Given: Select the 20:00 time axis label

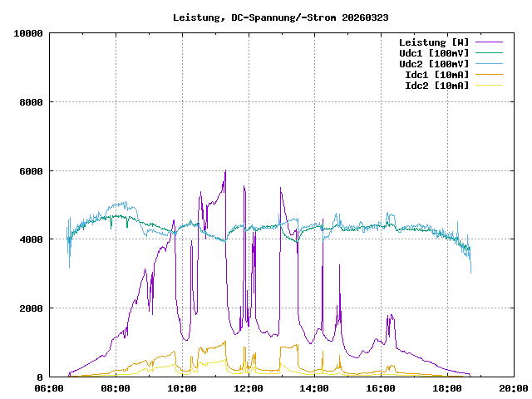Looking at the screenshot, I should point(513,388).
